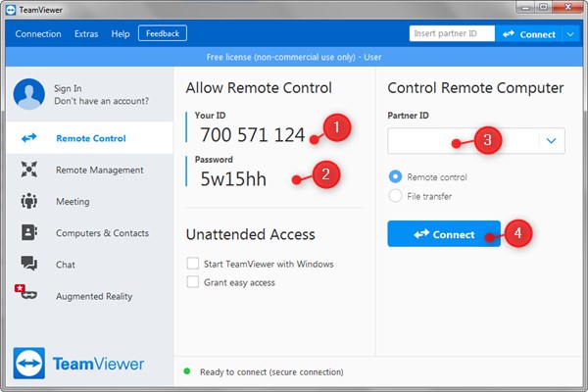Open the Extras menu

tap(86, 33)
